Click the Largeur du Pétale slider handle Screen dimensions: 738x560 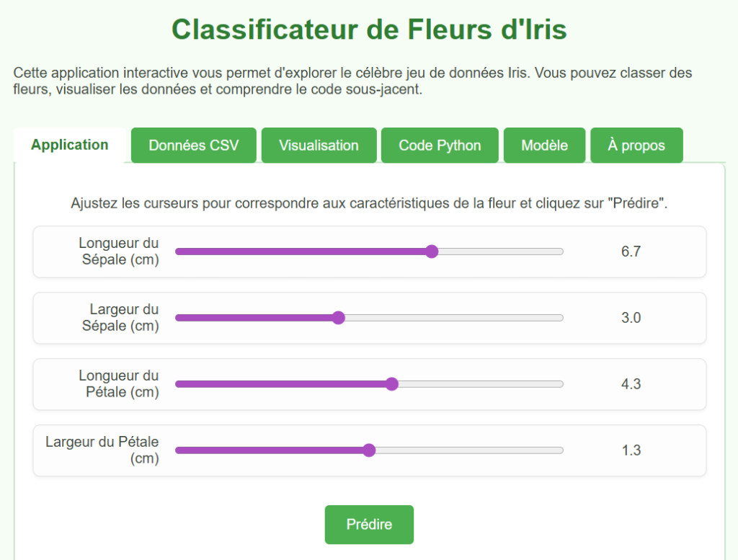click(369, 450)
